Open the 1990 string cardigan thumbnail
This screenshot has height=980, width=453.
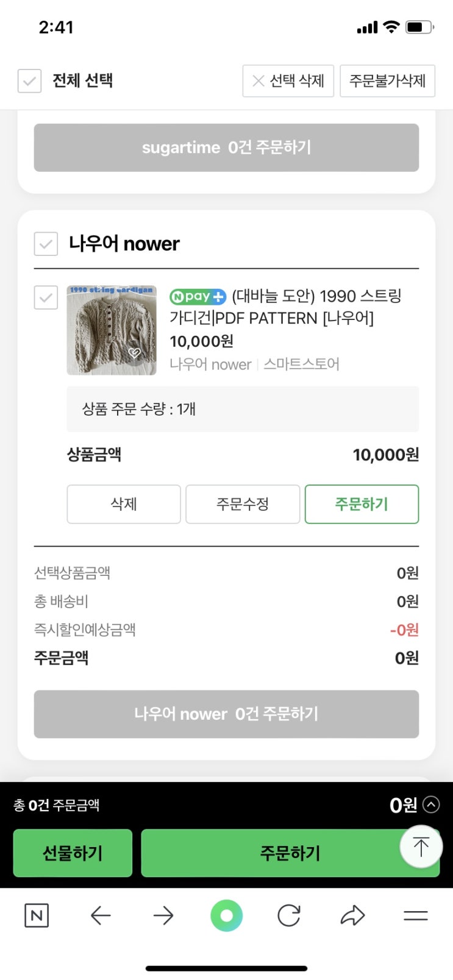pos(112,330)
